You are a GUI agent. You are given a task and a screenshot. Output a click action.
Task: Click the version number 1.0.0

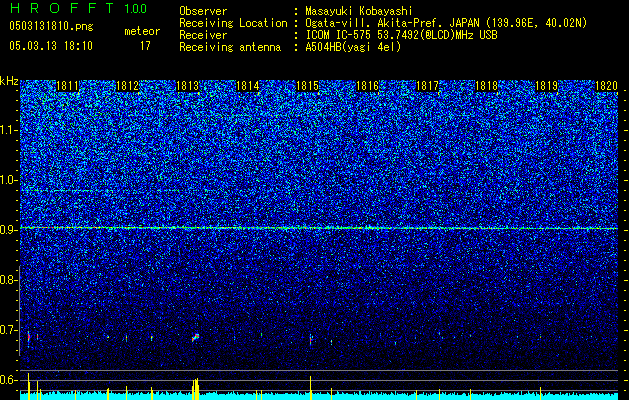(x=136, y=8)
